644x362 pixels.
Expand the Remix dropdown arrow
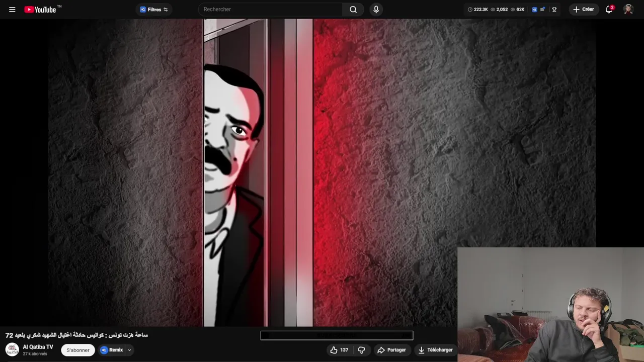click(129, 350)
